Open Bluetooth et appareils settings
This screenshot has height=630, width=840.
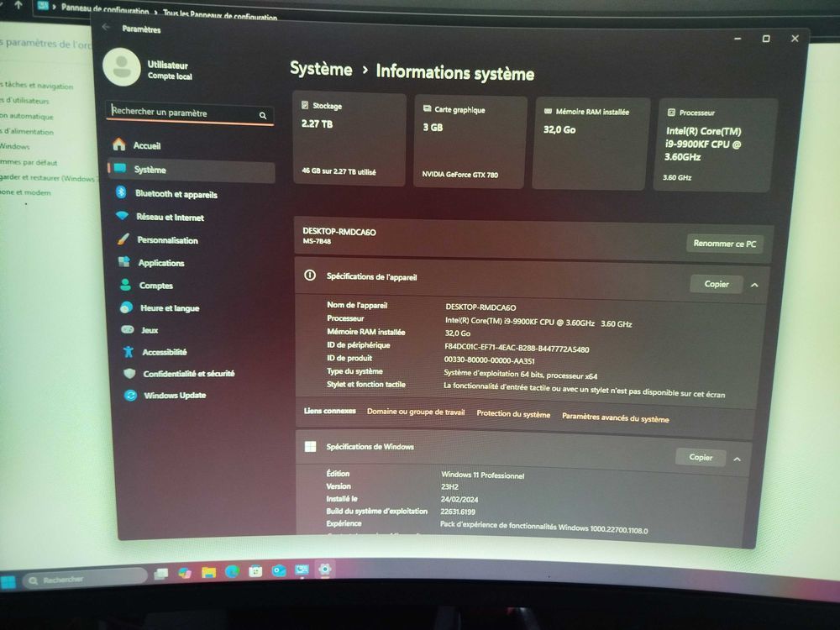[x=176, y=194]
